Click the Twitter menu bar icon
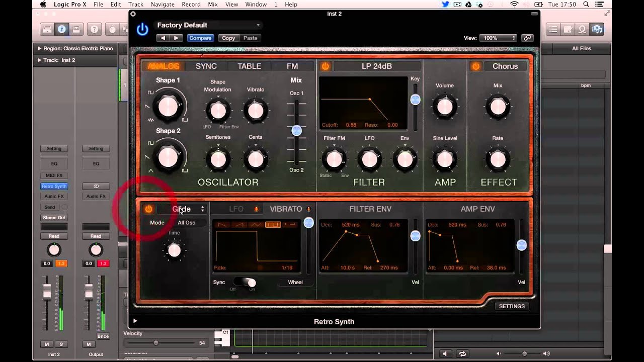 point(445,5)
